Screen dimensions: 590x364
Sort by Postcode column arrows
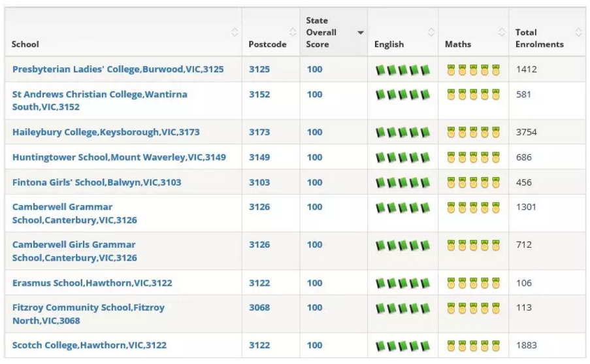[x=293, y=33]
